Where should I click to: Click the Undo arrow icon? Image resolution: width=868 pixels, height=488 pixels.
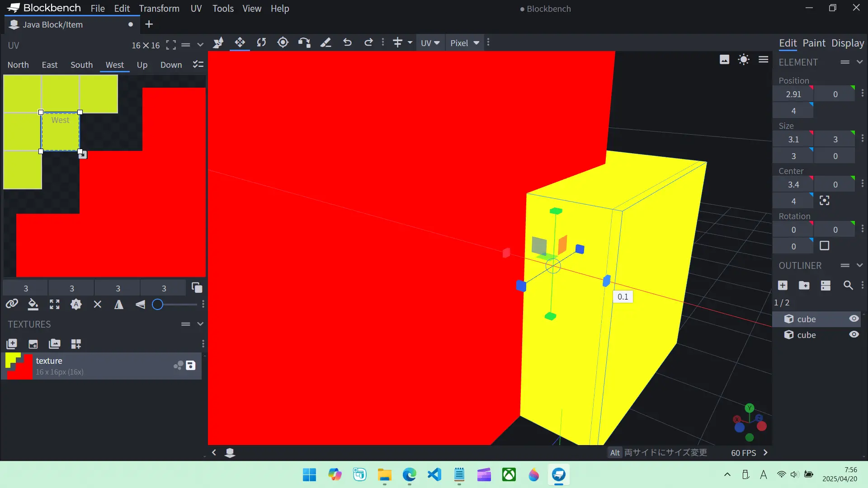(347, 43)
